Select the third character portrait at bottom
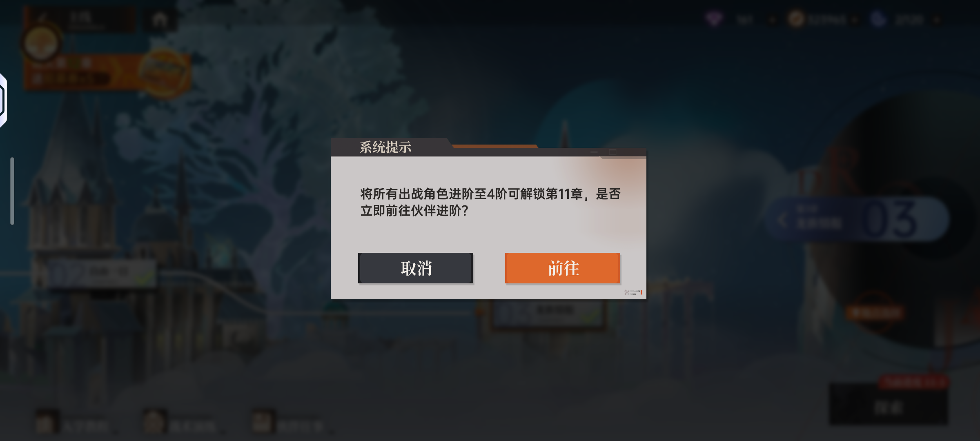 coord(262,421)
